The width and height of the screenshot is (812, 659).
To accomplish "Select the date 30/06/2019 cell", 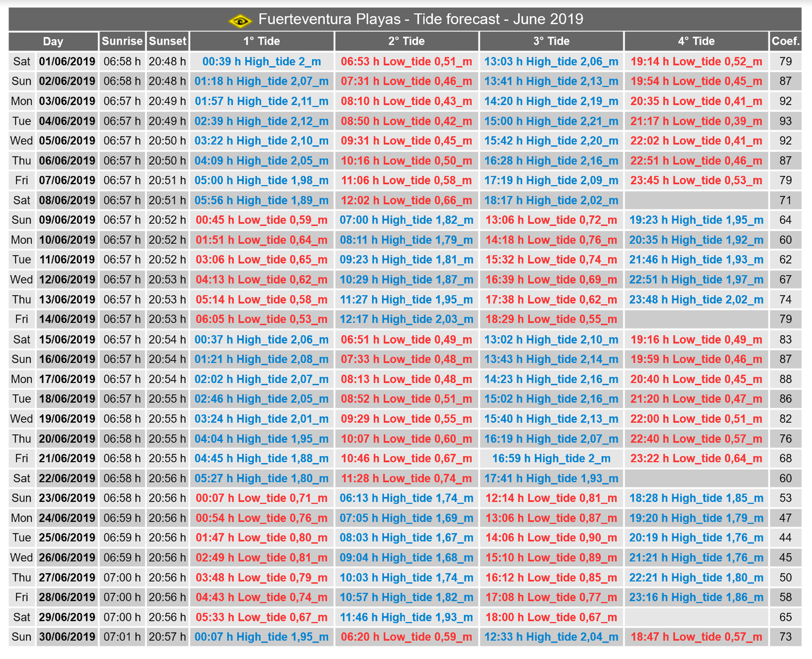I will tap(67, 637).
